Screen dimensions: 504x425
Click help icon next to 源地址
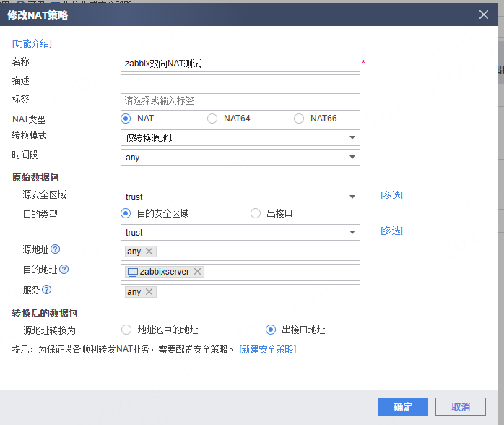(56, 250)
